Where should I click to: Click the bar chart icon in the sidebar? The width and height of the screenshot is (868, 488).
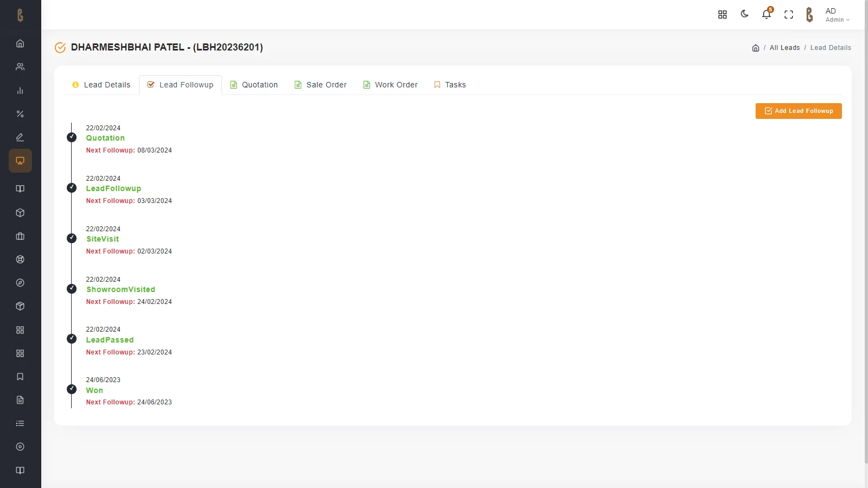[20, 91]
